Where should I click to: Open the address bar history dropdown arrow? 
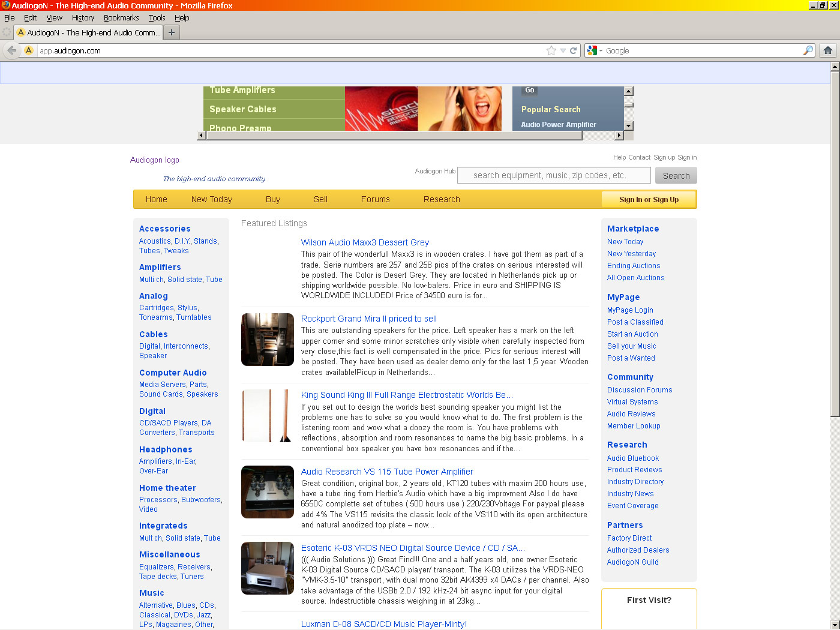(x=563, y=50)
